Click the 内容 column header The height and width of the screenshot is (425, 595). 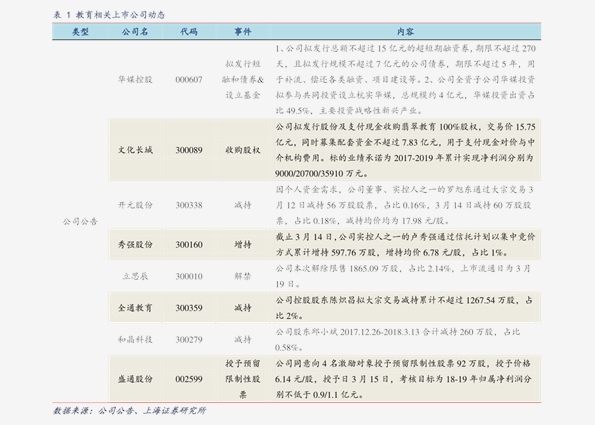tap(405, 32)
